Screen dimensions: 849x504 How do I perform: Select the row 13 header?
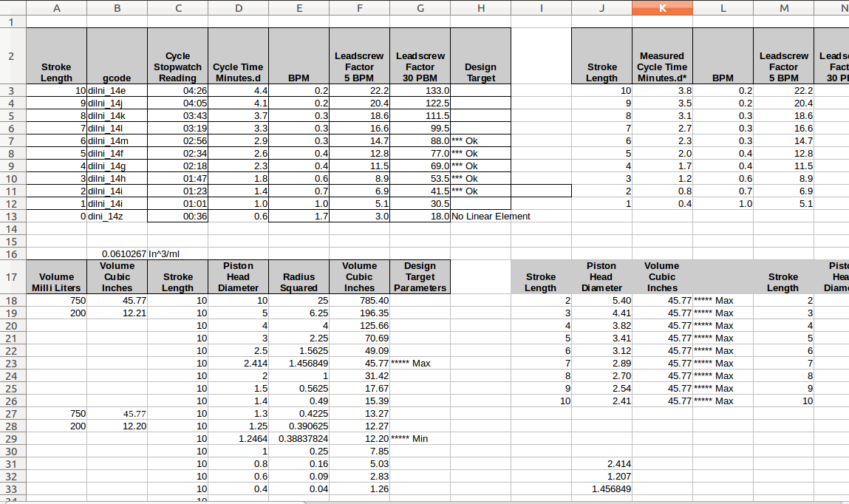[x=13, y=217]
